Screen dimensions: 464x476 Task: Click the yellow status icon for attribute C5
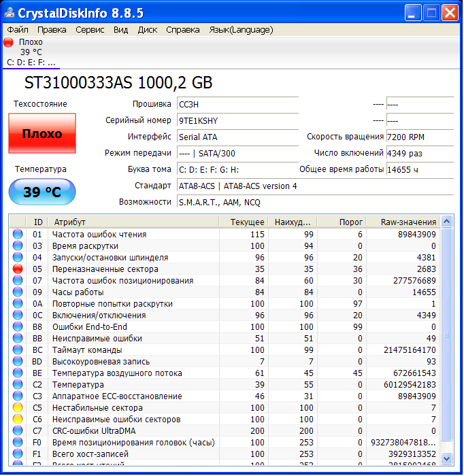click(x=18, y=408)
